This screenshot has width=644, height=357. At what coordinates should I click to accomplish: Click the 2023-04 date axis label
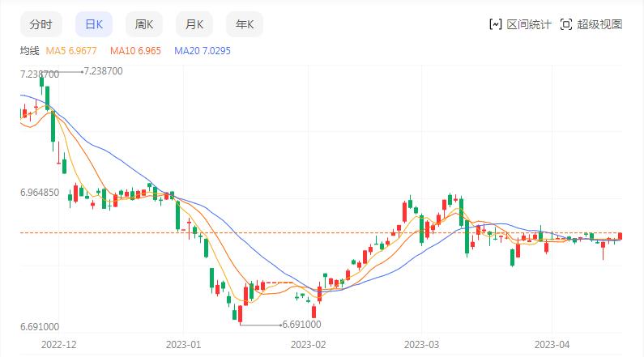(552, 344)
